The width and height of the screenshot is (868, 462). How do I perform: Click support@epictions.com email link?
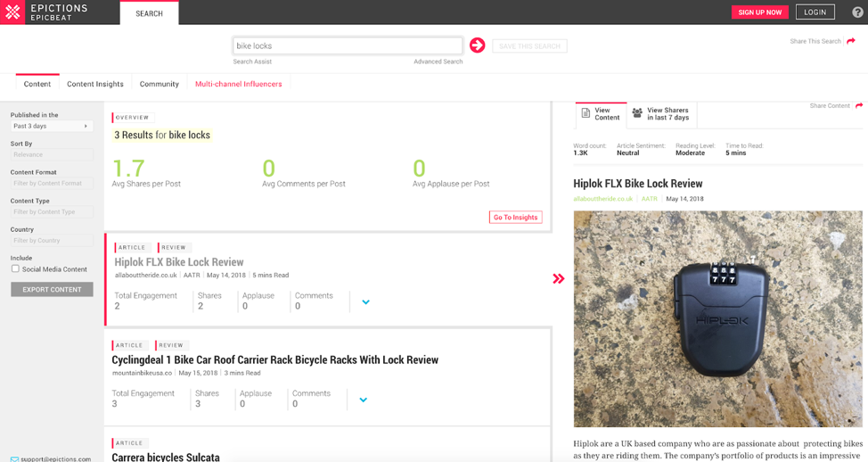(56, 458)
